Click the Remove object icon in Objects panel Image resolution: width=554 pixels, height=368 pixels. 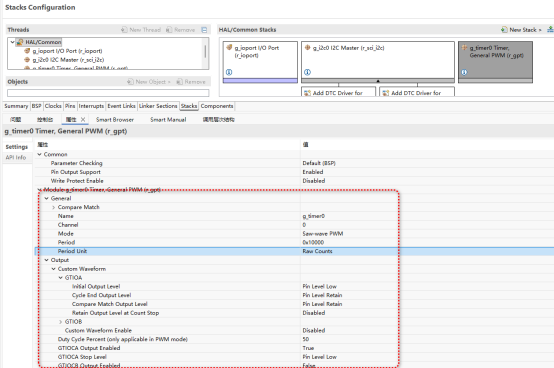179,82
